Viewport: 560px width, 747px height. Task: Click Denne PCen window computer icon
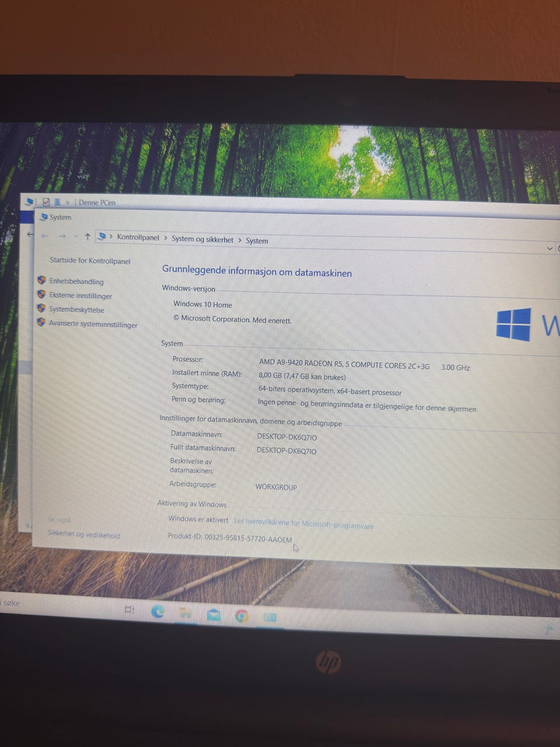click(29, 202)
